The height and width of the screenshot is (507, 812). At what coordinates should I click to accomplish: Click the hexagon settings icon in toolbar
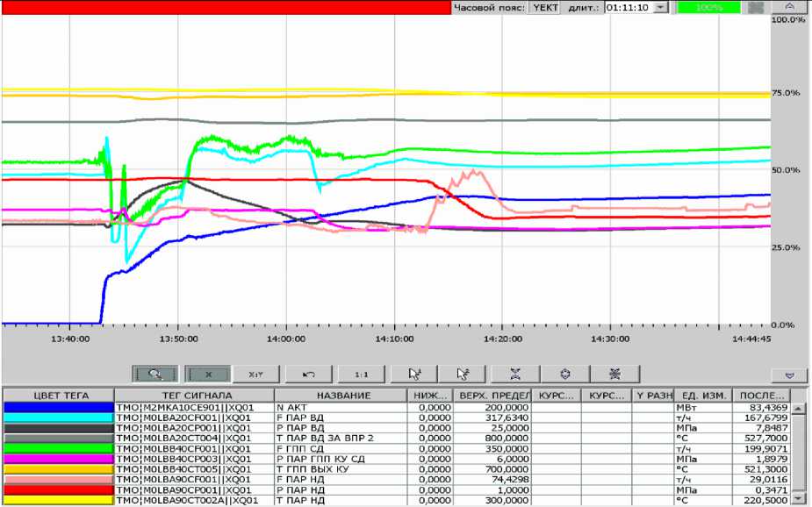click(x=565, y=374)
